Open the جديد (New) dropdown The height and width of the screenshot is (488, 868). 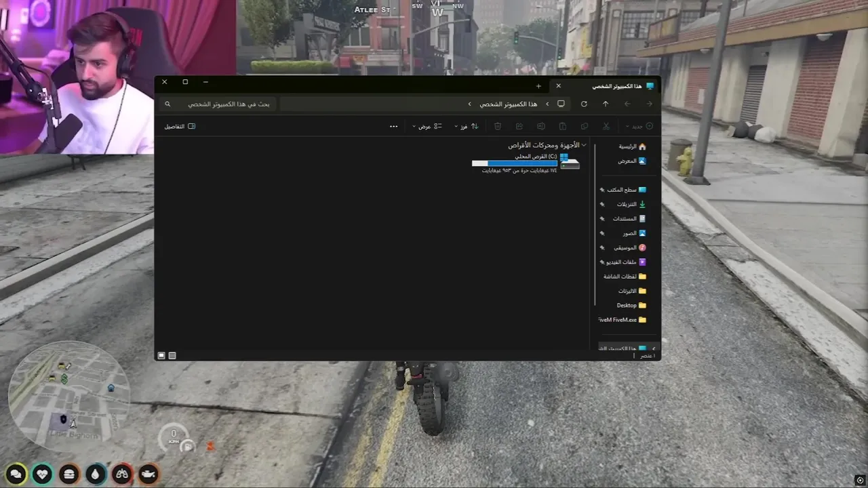pyautogui.click(x=639, y=126)
